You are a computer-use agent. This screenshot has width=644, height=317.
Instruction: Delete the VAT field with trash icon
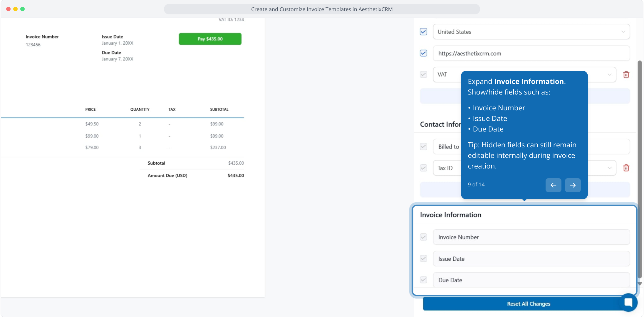[626, 75]
